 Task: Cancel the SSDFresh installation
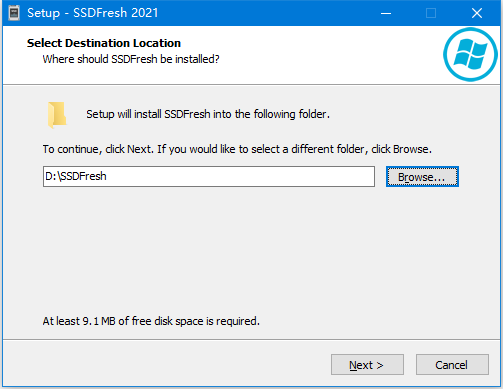click(x=452, y=365)
